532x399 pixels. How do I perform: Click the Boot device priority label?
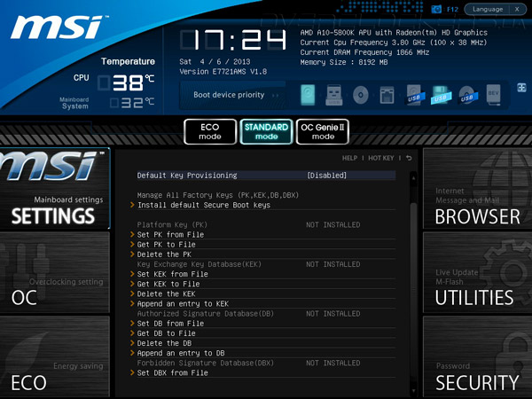[229, 95]
